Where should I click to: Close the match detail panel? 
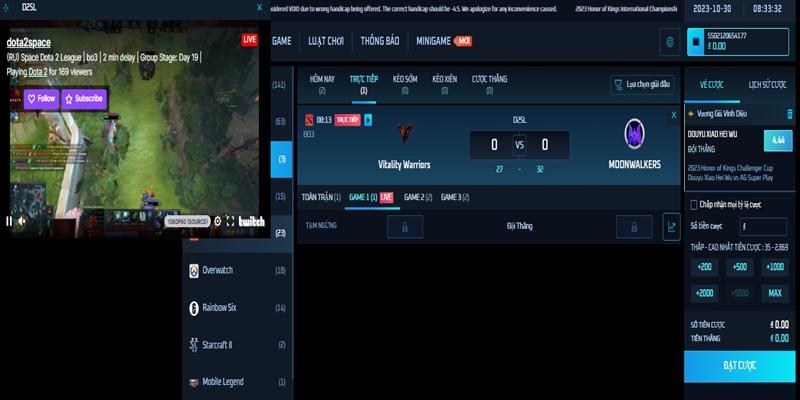click(x=673, y=115)
